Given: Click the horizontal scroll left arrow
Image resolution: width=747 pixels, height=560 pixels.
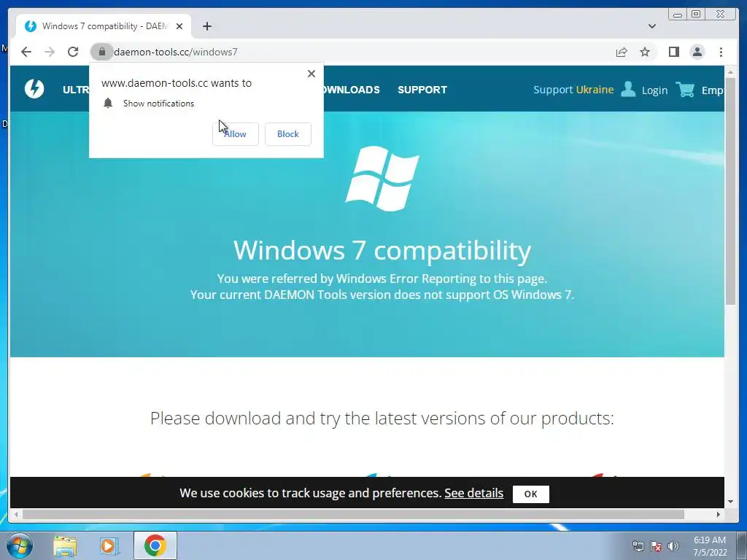Looking at the screenshot, I should click(x=16, y=514).
